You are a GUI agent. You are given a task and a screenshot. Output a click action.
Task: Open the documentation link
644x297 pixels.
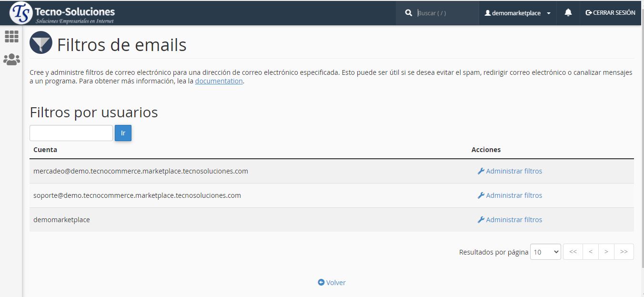click(219, 81)
